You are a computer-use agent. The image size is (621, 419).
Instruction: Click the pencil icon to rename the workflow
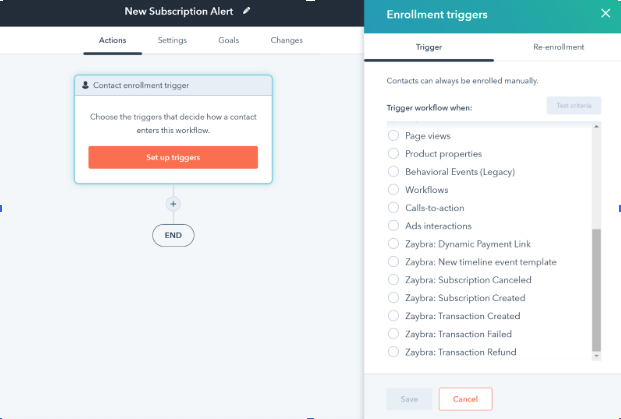coord(246,11)
